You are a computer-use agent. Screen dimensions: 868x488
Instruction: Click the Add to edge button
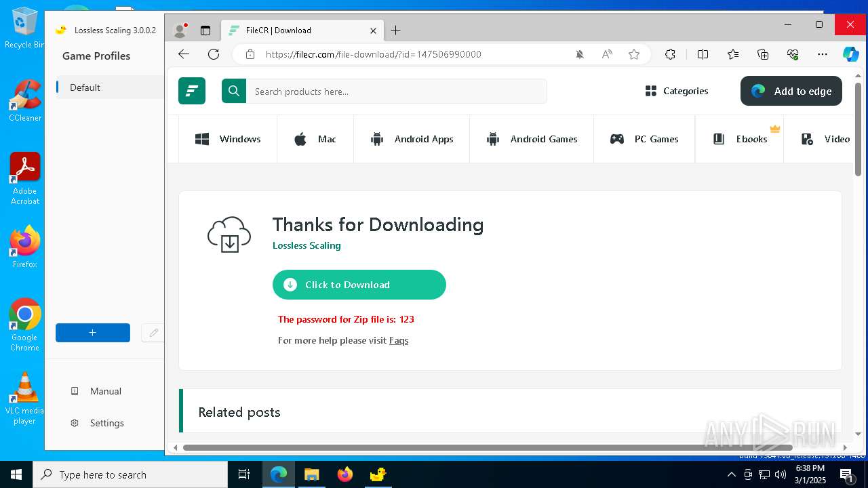791,91
